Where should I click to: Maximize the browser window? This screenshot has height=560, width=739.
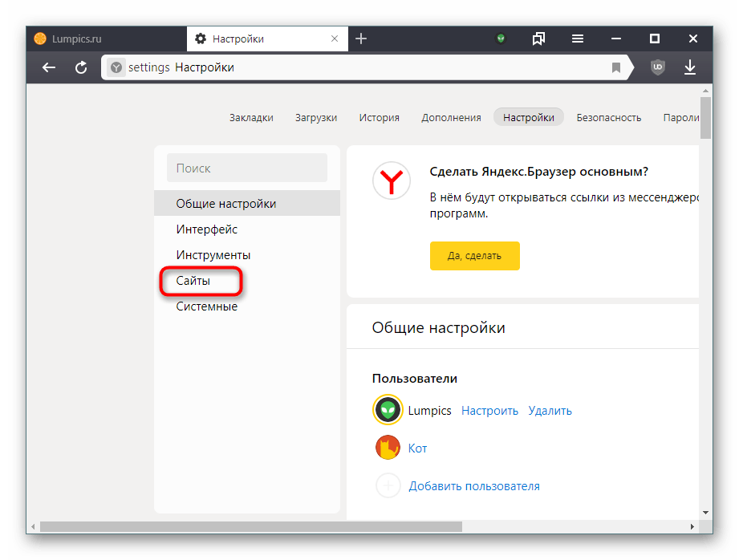(x=654, y=39)
